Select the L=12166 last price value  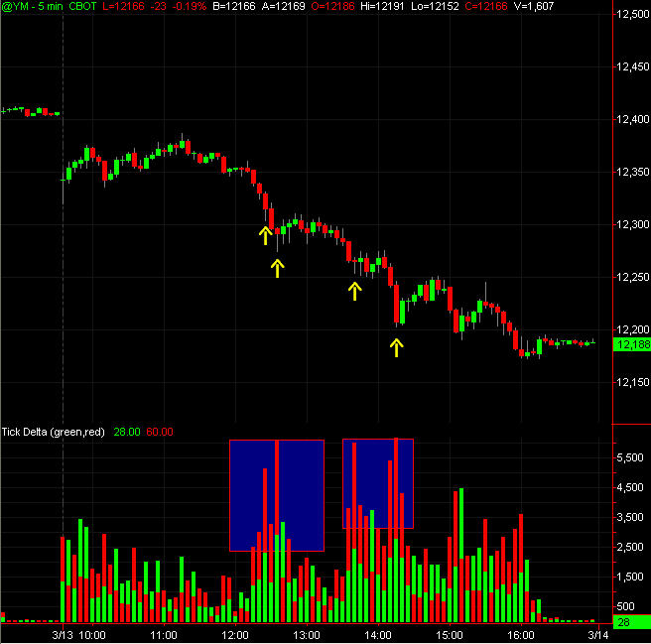pyautogui.click(x=123, y=6)
